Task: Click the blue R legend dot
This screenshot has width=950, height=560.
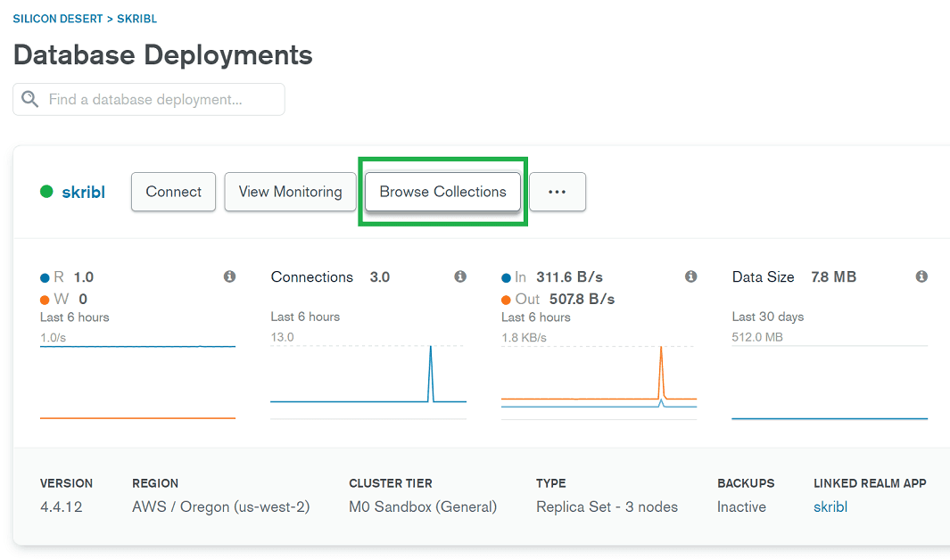Action: [45, 277]
